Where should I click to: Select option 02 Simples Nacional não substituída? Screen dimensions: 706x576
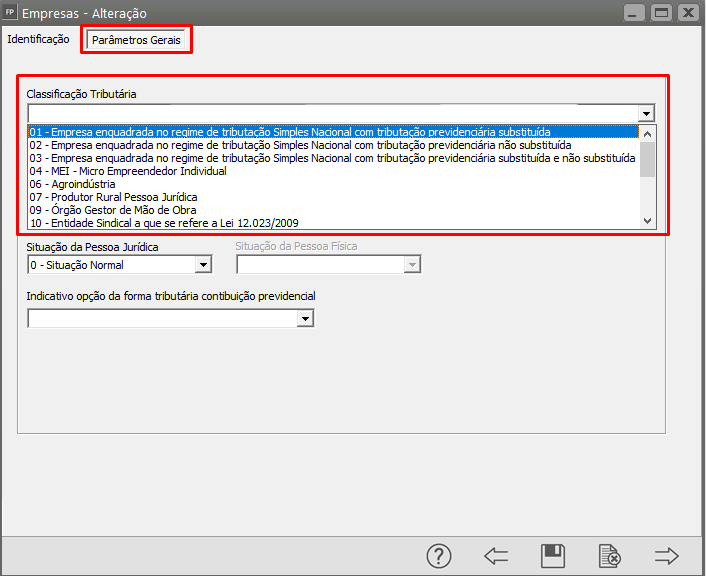(x=333, y=145)
